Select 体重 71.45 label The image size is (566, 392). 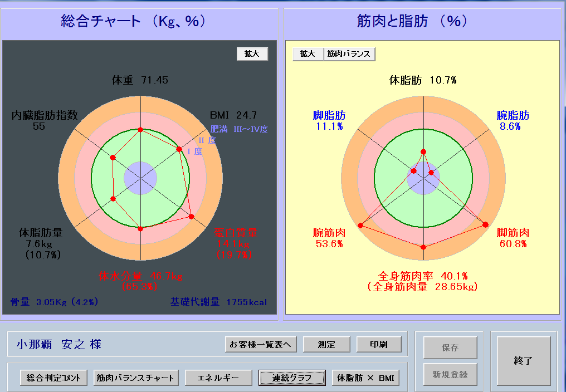140,80
